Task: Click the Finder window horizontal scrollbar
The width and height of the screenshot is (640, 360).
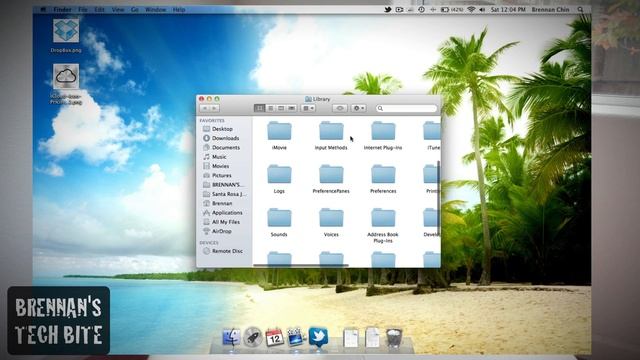Action: click(x=301, y=265)
